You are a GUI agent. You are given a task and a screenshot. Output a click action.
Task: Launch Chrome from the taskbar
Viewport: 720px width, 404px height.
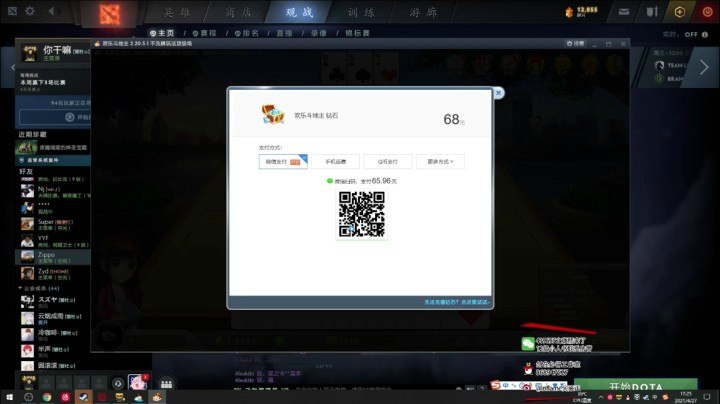click(x=47, y=397)
